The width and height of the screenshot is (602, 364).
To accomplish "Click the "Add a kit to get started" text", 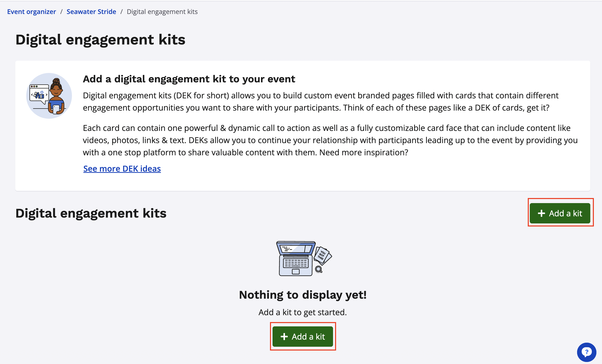I will 303,312.
